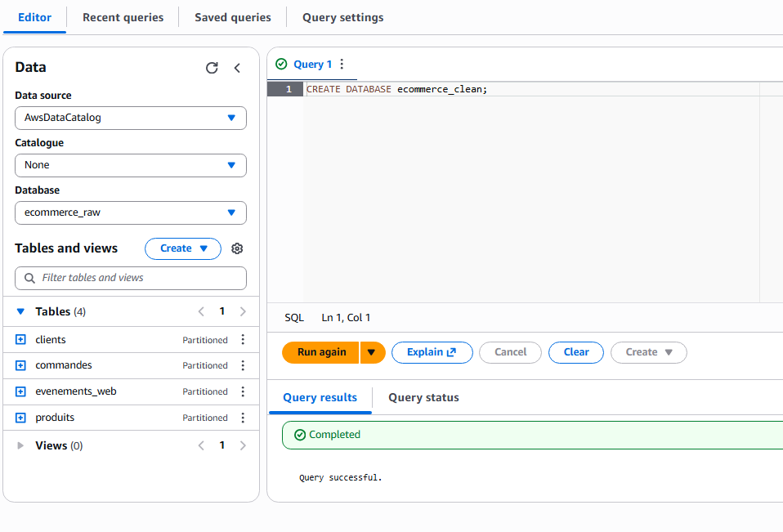
Task: Click Run again button
Action: [320, 352]
